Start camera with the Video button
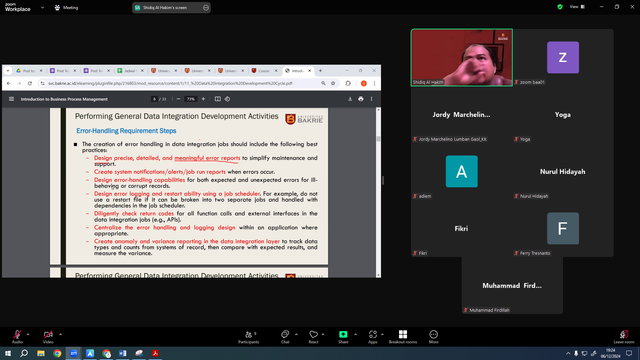The width and height of the screenshot is (640, 360). (x=48, y=337)
